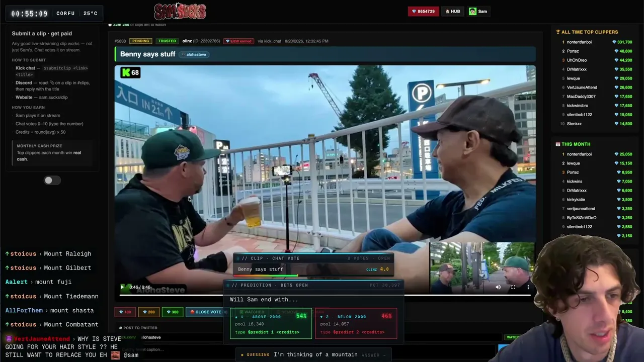Viewport: 644px width, 362px height.
Task: Click the CORFU location label
Action: pyautogui.click(x=65, y=14)
